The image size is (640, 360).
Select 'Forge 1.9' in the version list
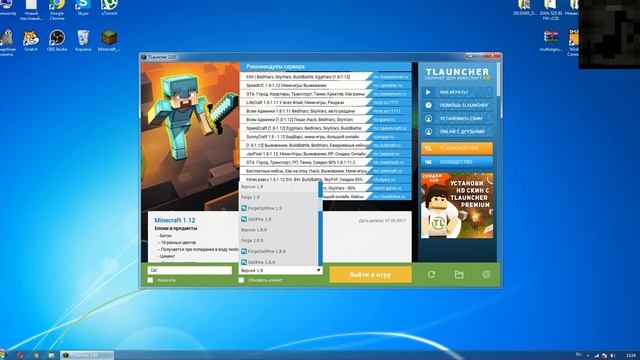tap(278, 197)
